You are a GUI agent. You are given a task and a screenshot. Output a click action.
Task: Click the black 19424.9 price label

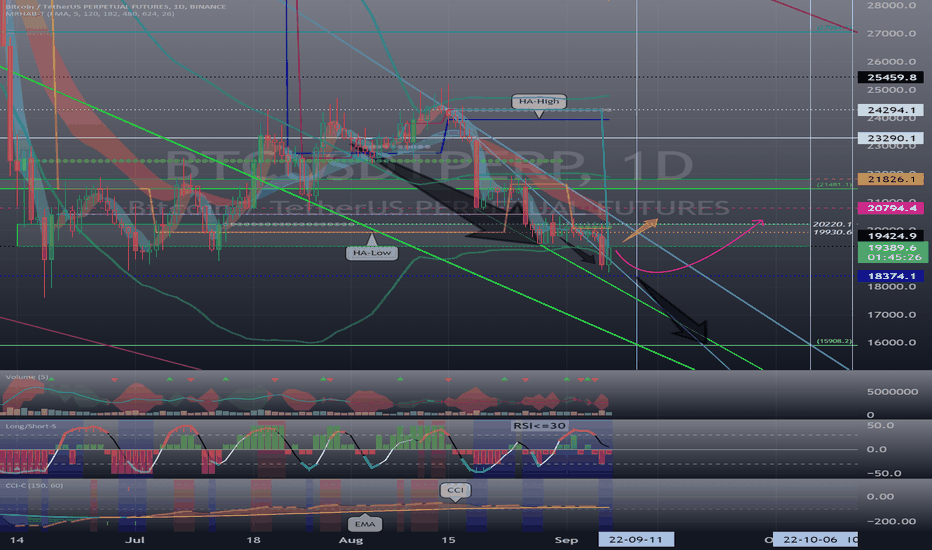(x=890, y=236)
